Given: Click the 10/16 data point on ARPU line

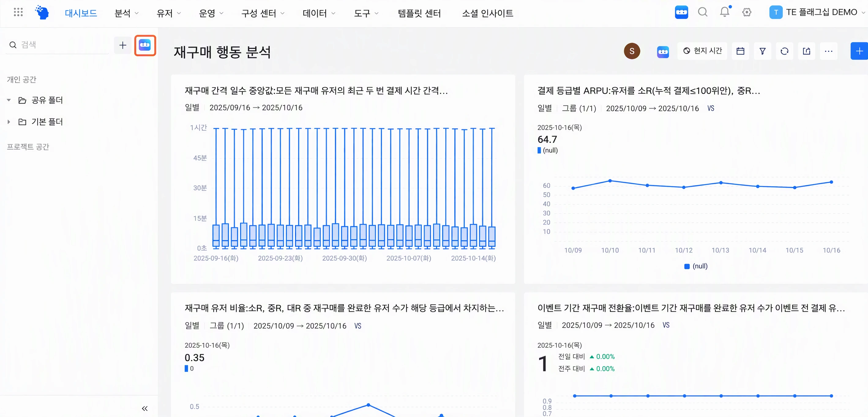Looking at the screenshot, I should 831,182.
